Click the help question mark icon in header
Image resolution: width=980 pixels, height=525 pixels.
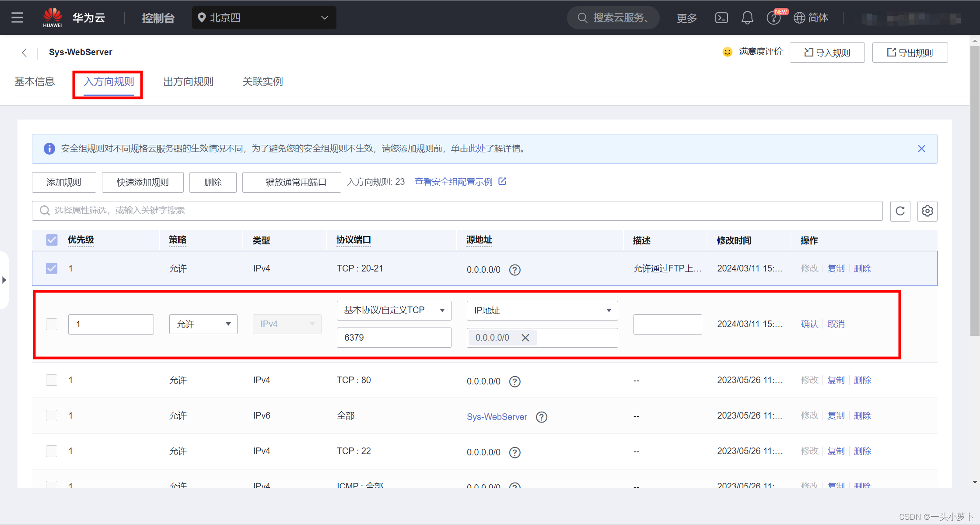pos(773,18)
